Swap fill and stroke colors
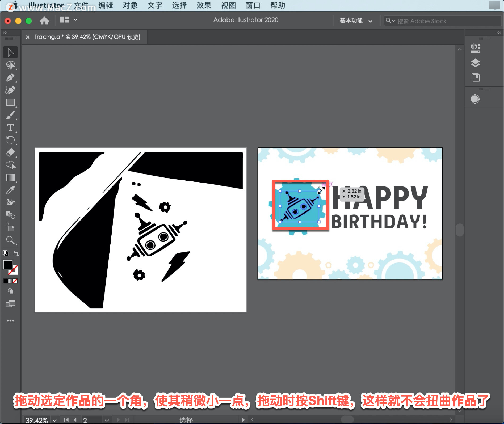Screen dimensions: 504x424 (16, 253)
